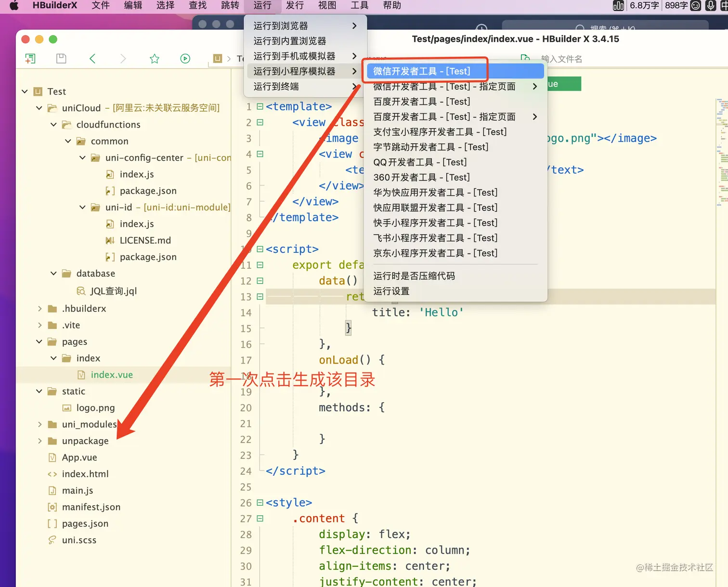The width and height of the screenshot is (728, 587).
Task: Click the file search icon beside 输入文件名
Action: (525, 59)
